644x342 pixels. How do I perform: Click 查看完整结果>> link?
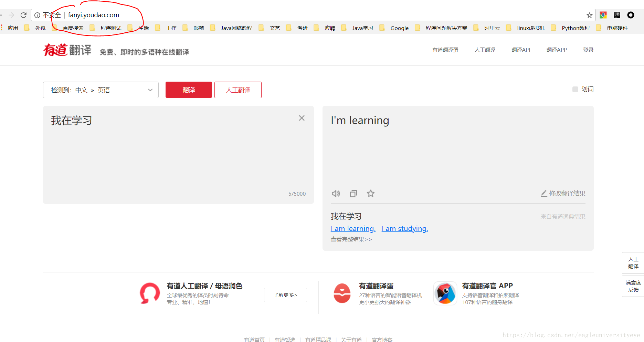coord(351,239)
